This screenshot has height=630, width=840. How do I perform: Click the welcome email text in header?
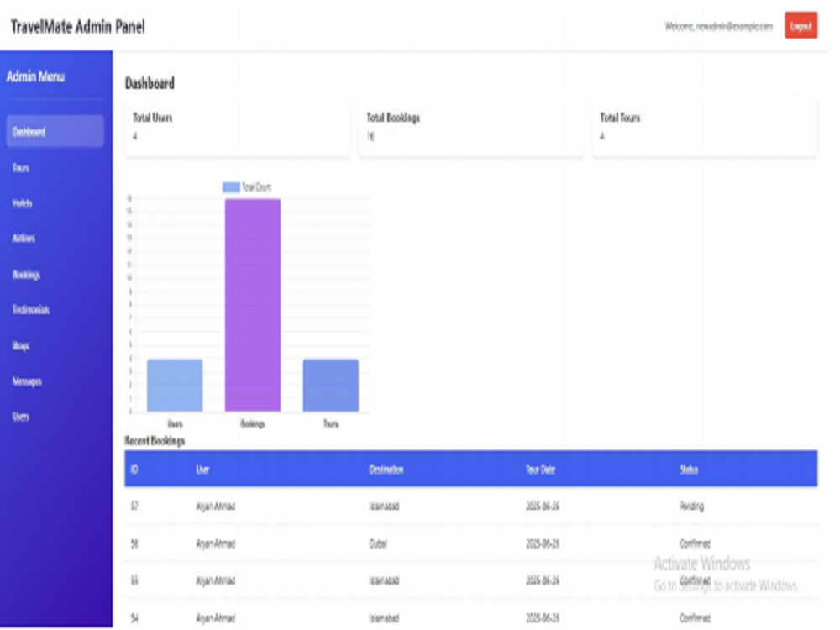click(x=718, y=26)
